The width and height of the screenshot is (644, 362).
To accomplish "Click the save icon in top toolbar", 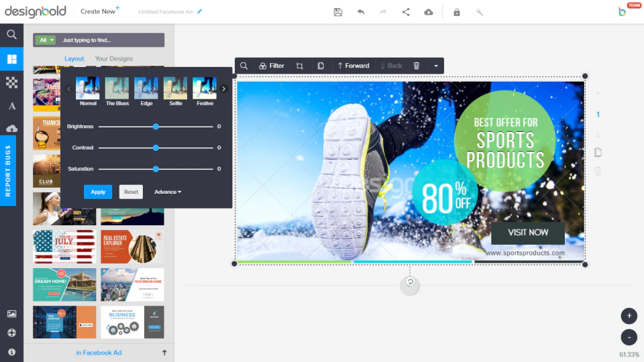I will click(x=338, y=12).
